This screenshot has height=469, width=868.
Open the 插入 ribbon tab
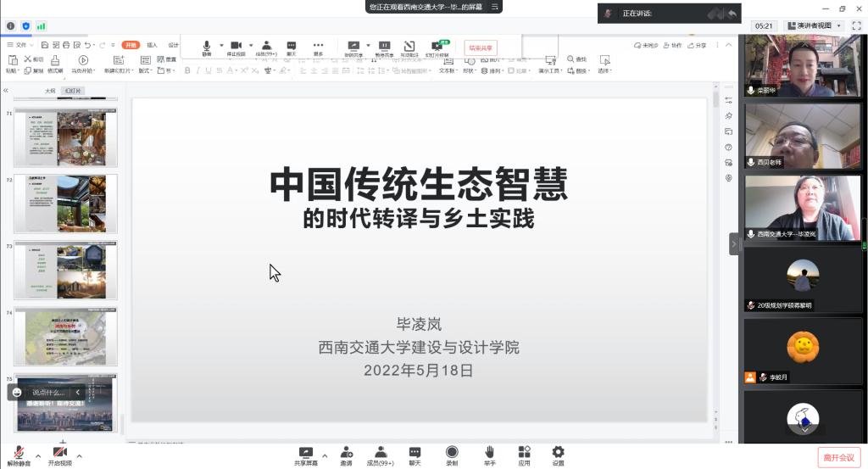click(153, 45)
